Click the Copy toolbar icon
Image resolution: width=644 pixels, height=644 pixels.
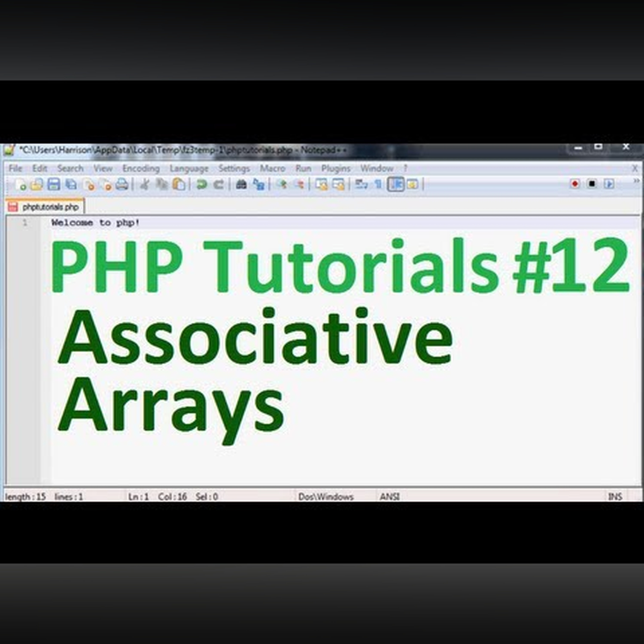click(x=162, y=184)
